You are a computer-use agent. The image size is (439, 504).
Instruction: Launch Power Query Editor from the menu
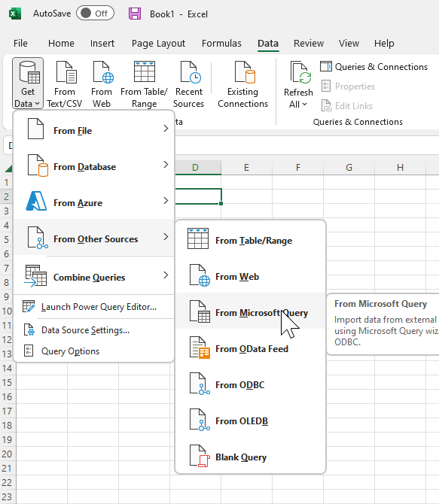94,307
